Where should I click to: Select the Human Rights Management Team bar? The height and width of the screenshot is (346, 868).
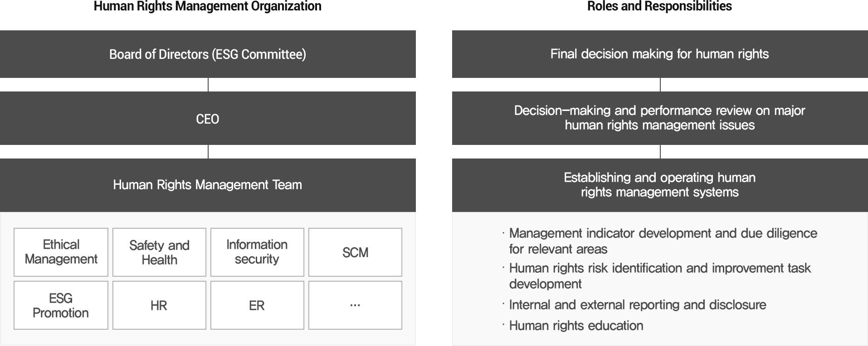[208, 185]
